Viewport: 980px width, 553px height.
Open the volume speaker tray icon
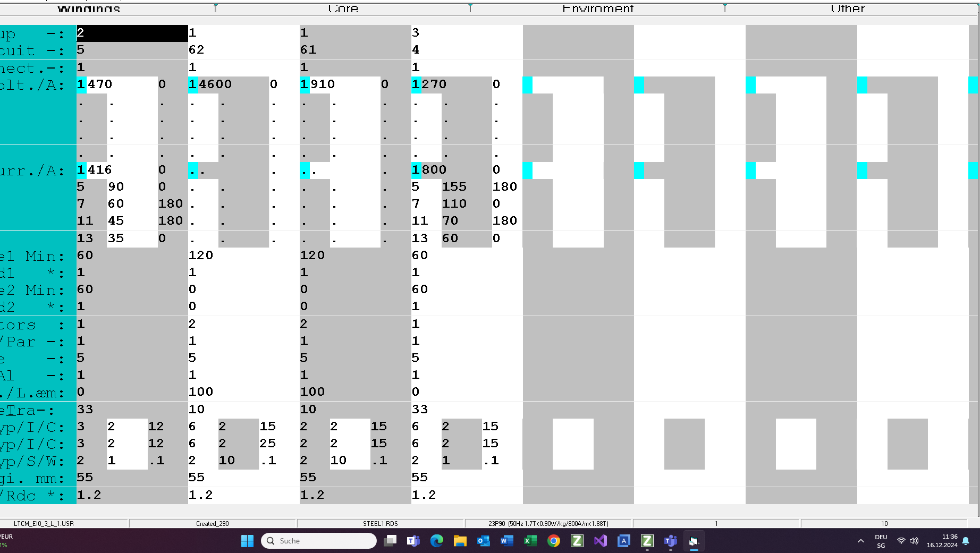pyautogui.click(x=914, y=541)
